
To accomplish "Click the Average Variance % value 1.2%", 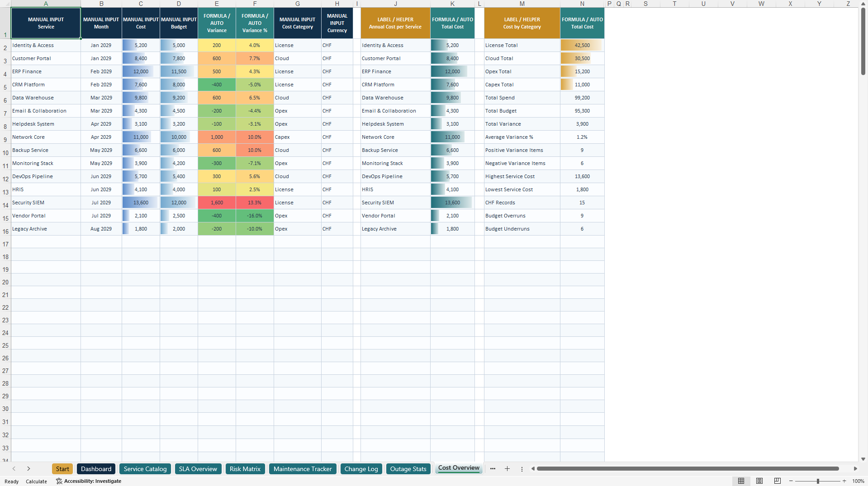I will [x=582, y=137].
